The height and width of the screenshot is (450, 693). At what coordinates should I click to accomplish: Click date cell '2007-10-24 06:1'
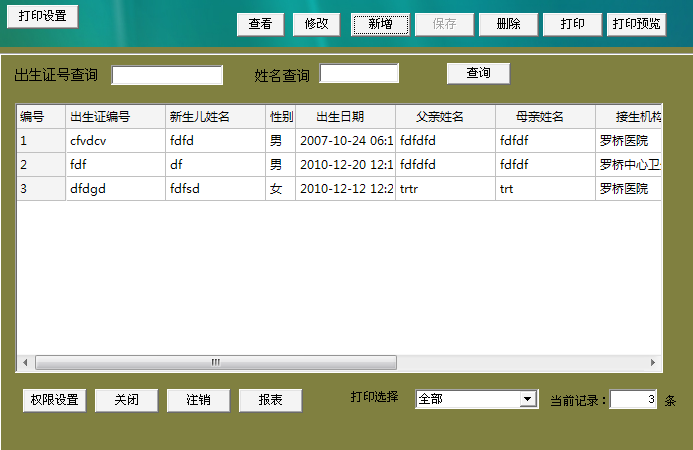coord(345,141)
